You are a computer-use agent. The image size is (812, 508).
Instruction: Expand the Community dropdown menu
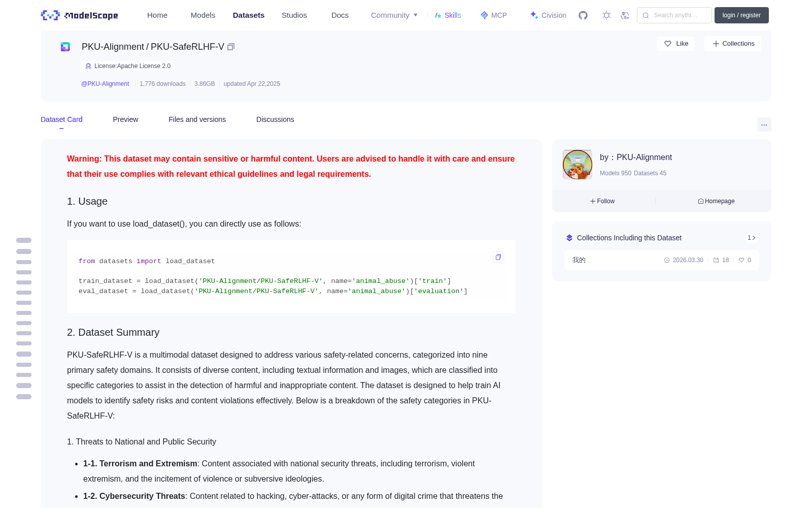coord(394,15)
